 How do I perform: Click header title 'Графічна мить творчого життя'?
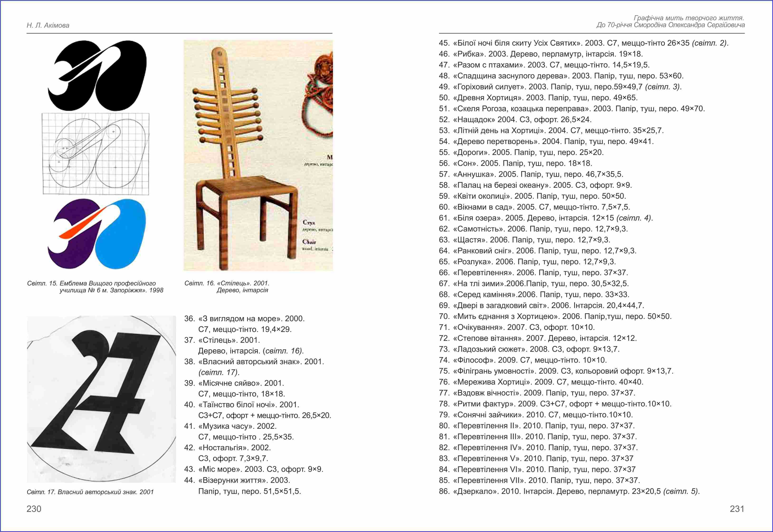click(689, 18)
